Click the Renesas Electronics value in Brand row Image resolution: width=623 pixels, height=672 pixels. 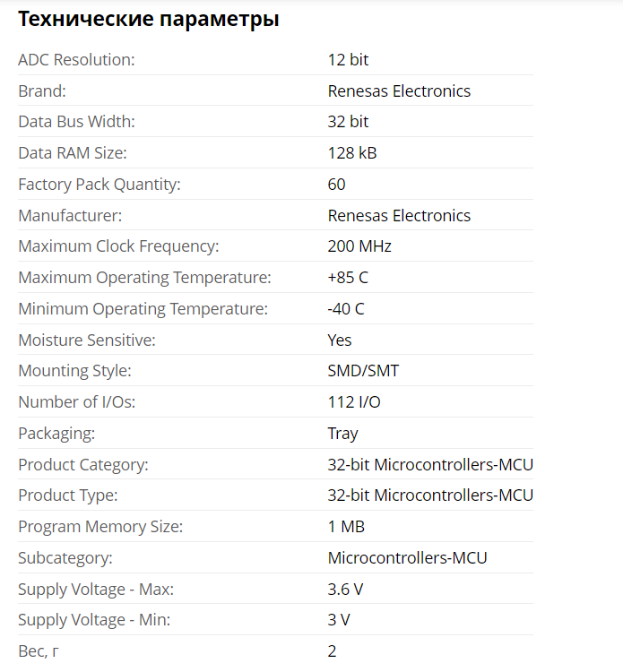[x=399, y=91]
